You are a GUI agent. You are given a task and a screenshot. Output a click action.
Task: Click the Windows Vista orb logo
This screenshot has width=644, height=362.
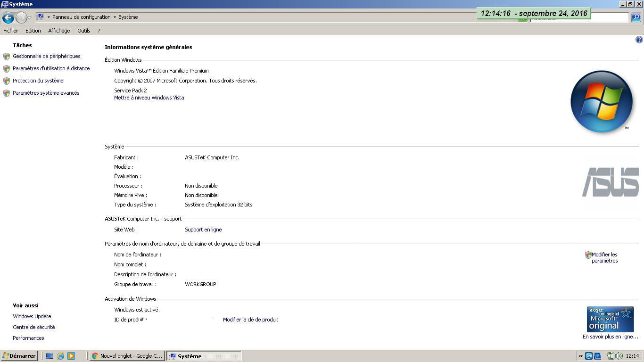(602, 101)
